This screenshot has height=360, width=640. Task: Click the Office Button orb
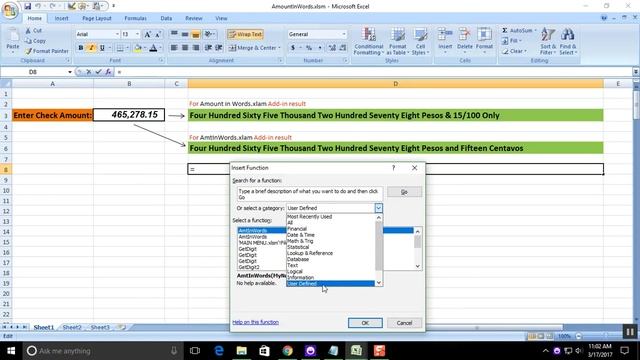coord(9,10)
